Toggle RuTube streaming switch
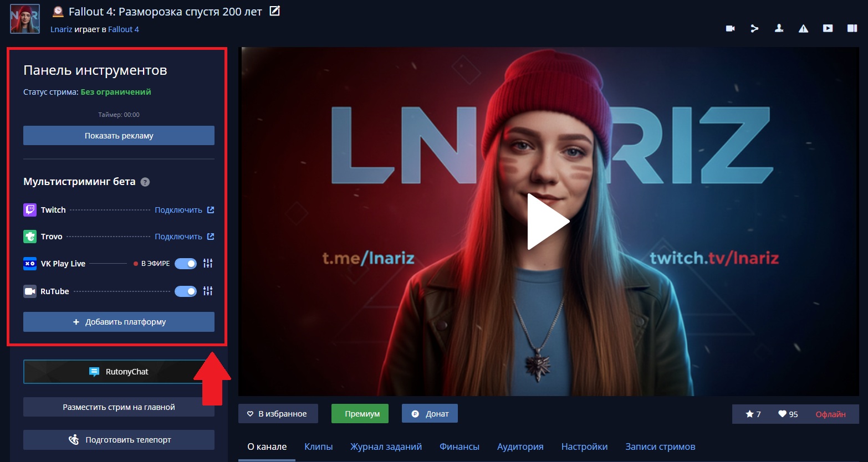 click(x=186, y=291)
